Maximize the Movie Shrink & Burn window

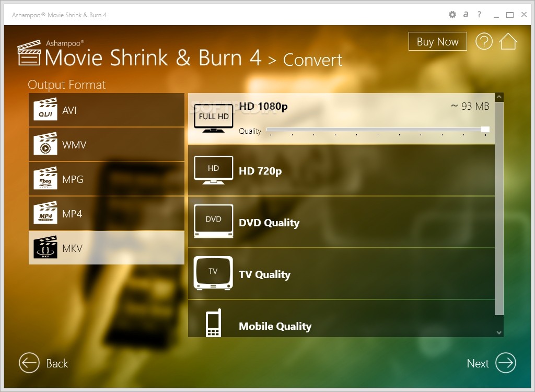coord(510,15)
